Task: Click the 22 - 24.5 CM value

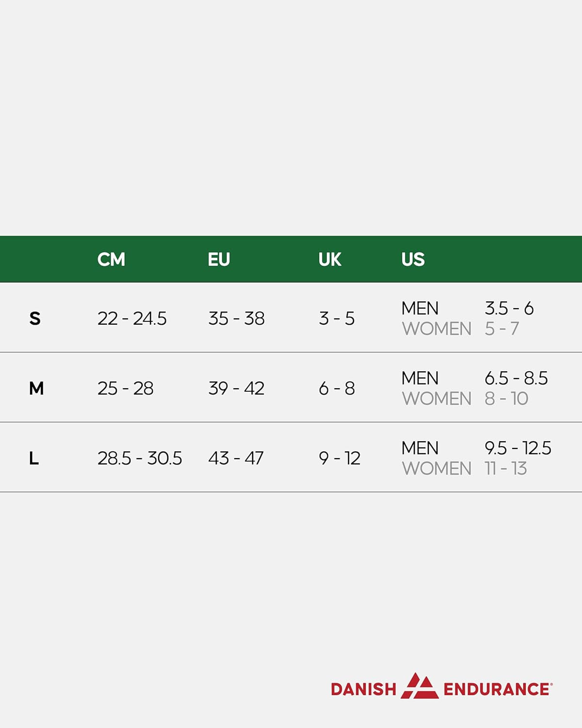Action: (x=132, y=318)
